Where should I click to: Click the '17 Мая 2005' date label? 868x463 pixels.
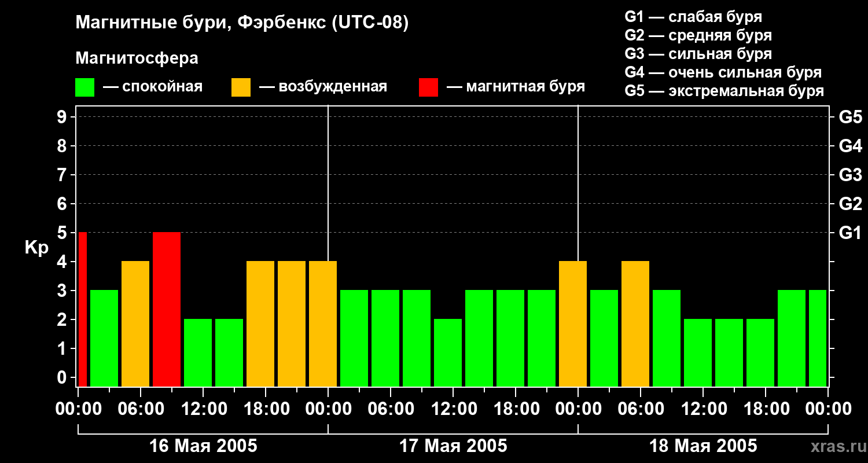pos(453,446)
